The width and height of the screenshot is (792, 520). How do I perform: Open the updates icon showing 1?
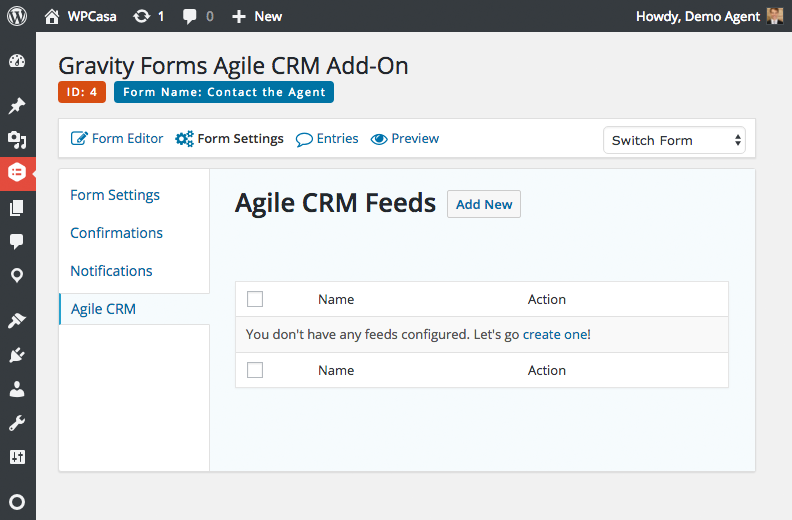[x=148, y=16]
